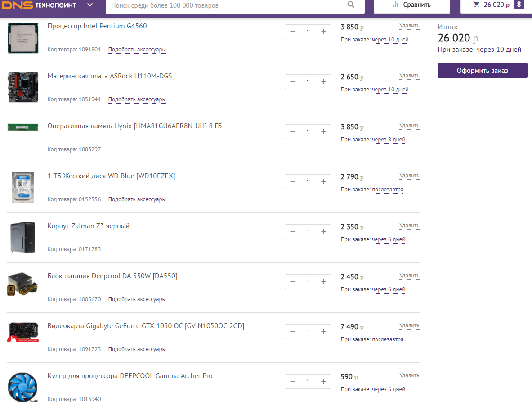Click Подобрать аксессуары for Gigabyte video card
This screenshot has height=402, width=532.
(x=137, y=349)
